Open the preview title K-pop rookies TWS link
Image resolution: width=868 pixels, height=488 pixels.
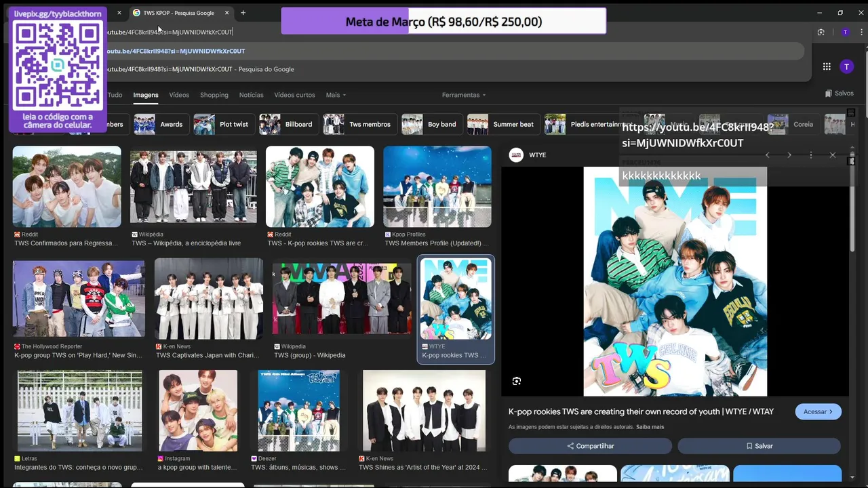[641, 411]
